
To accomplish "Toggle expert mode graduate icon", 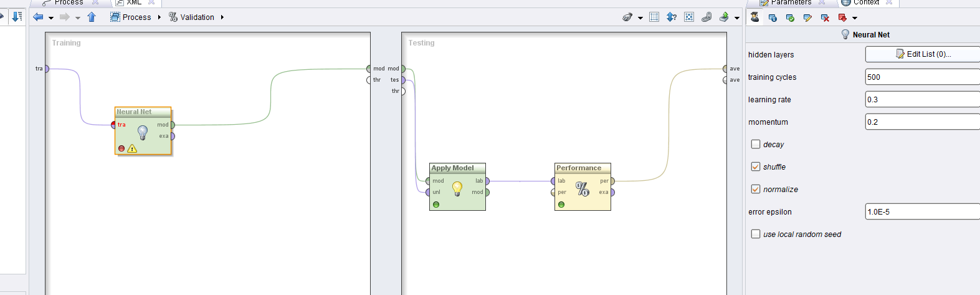I will [x=755, y=17].
